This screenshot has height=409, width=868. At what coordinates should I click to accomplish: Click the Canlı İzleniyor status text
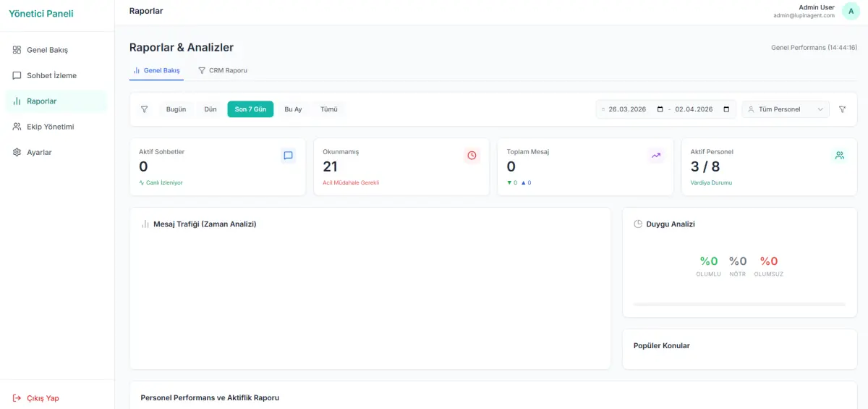(165, 182)
